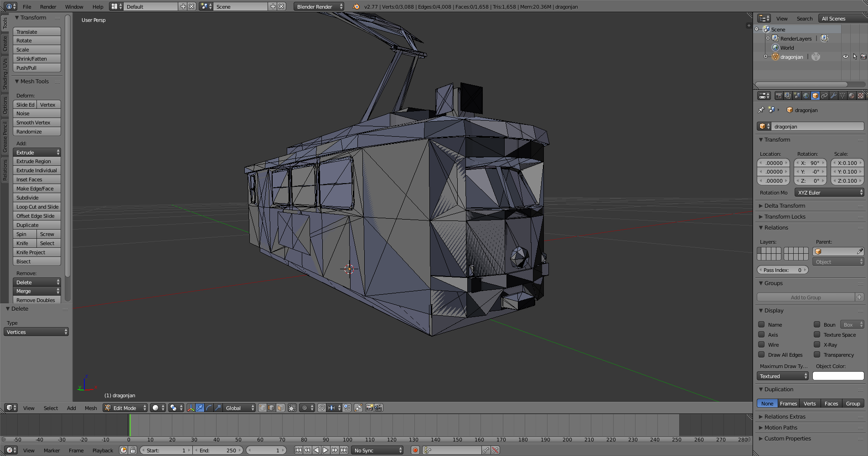Screen dimensions: 868x456
Task: Click the End frame value field
Action: 219,450
